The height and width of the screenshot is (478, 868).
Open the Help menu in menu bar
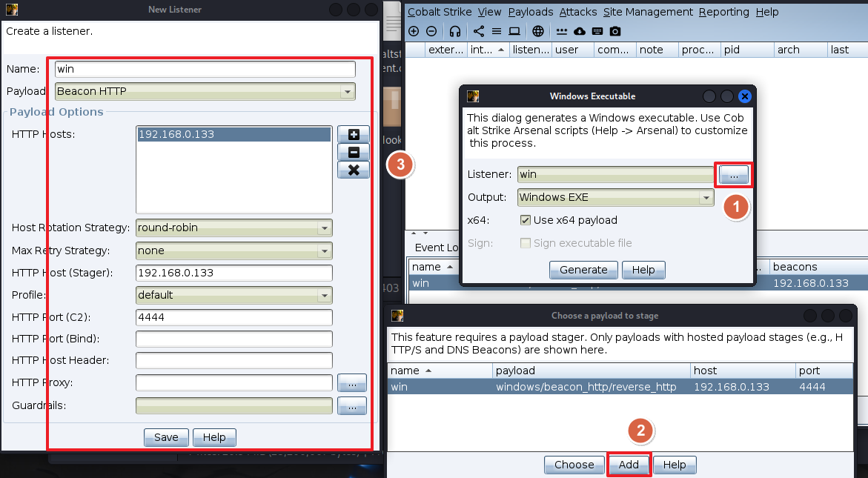point(766,12)
